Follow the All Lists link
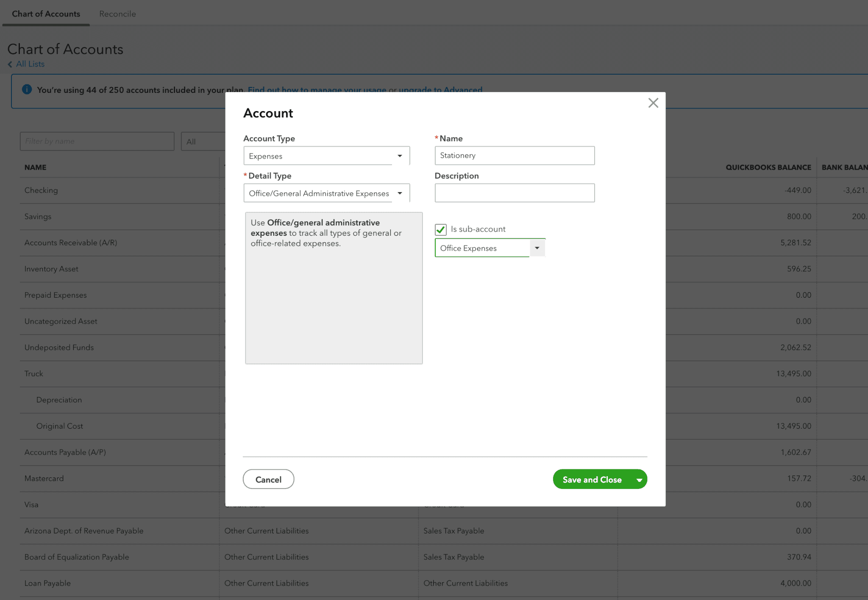This screenshot has width=868, height=600. point(30,64)
